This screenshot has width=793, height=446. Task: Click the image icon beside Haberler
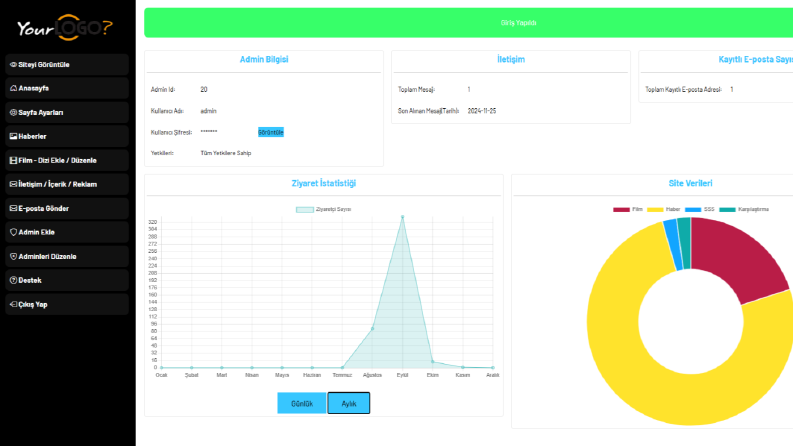pyautogui.click(x=14, y=136)
